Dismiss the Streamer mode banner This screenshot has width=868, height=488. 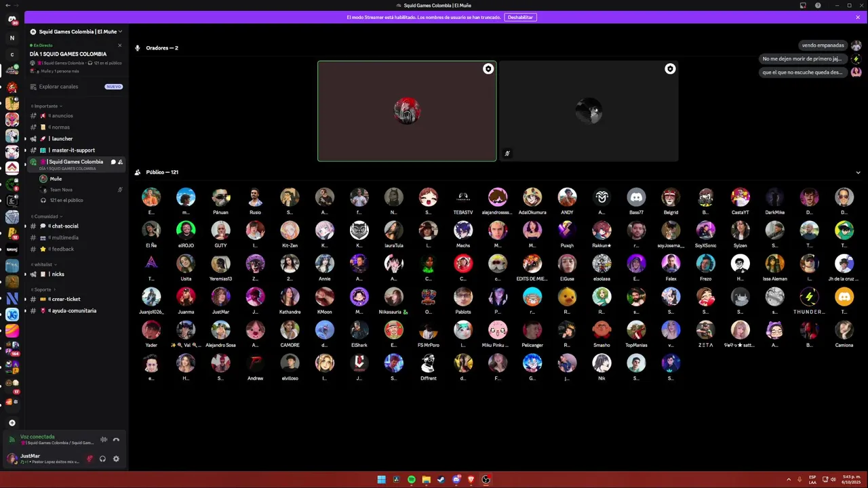click(858, 18)
